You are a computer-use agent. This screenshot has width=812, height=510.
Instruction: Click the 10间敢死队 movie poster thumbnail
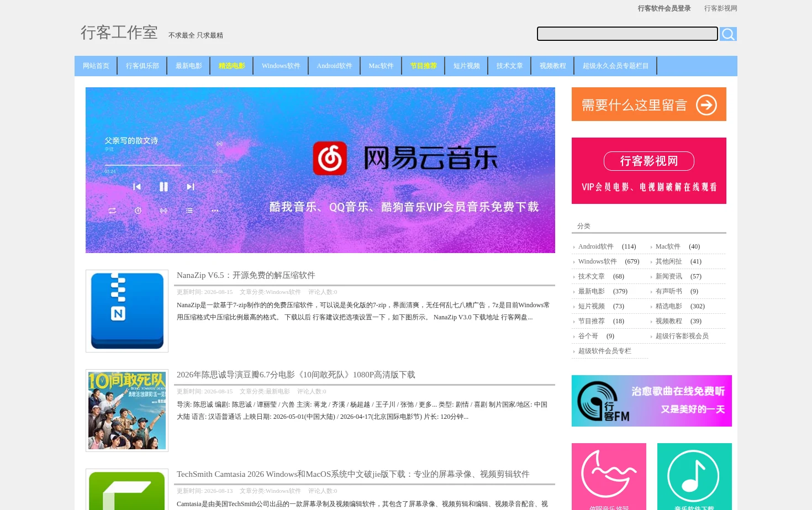coord(127,411)
